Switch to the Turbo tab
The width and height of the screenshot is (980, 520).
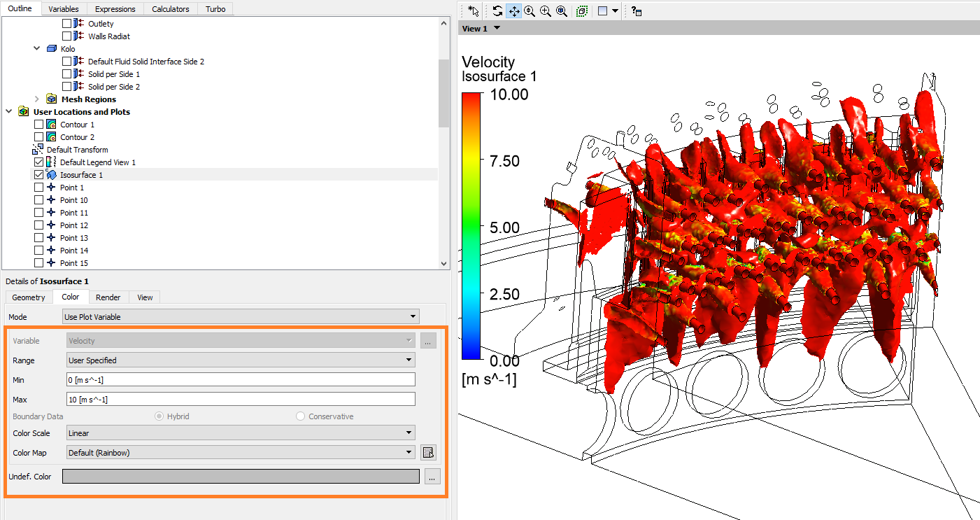pos(215,9)
